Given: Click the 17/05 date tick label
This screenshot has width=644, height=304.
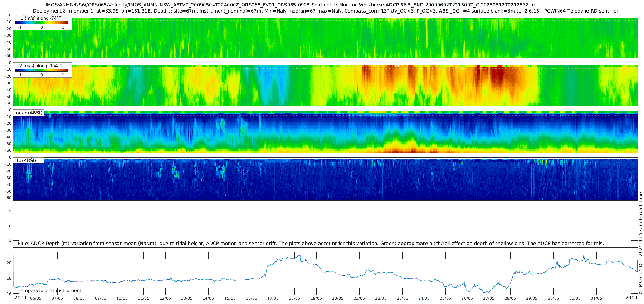Looking at the screenshot, I should [273, 298].
